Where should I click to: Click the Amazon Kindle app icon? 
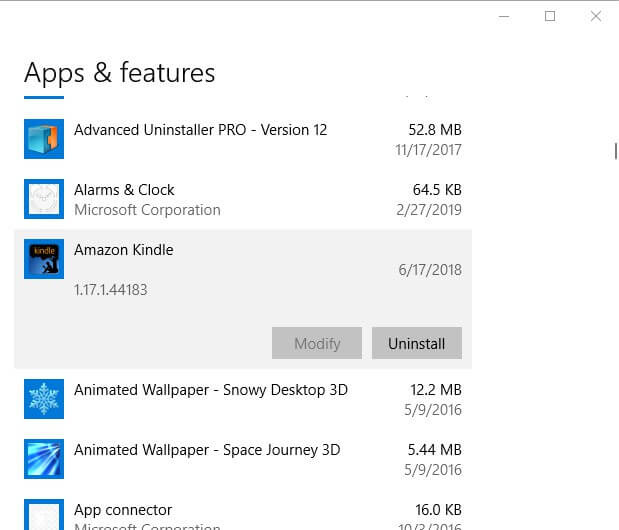44,259
